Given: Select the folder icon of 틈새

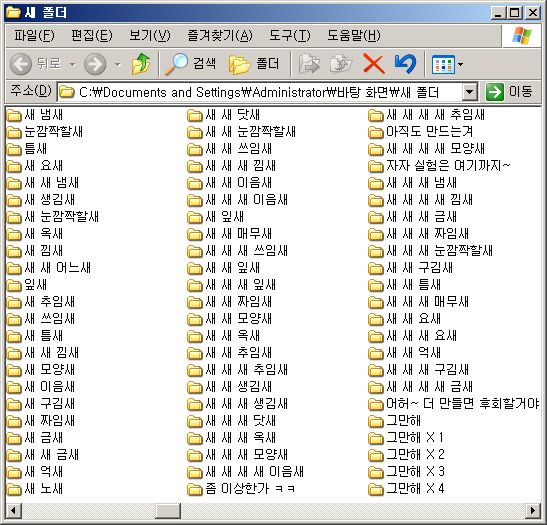Looking at the screenshot, I should pos(14,149).
